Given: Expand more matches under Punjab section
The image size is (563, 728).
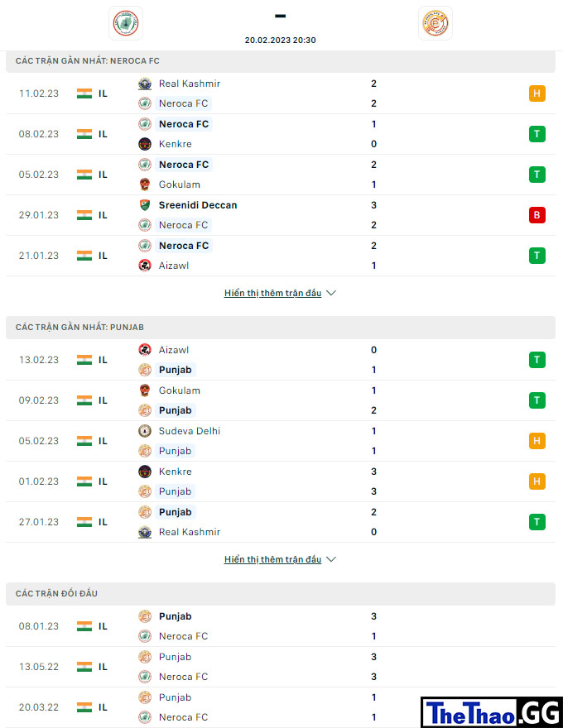Looking at the screenshot, I should (272, 559).
